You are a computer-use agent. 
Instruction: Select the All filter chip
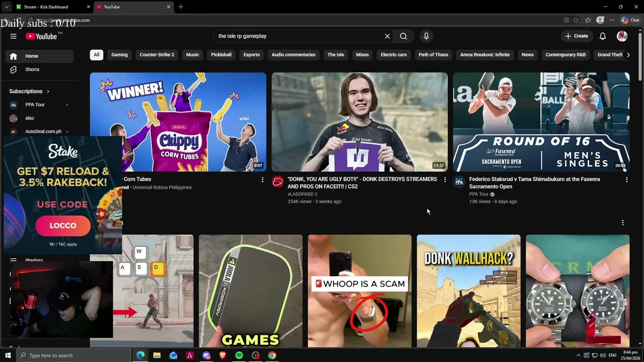[x=97, y=55]
